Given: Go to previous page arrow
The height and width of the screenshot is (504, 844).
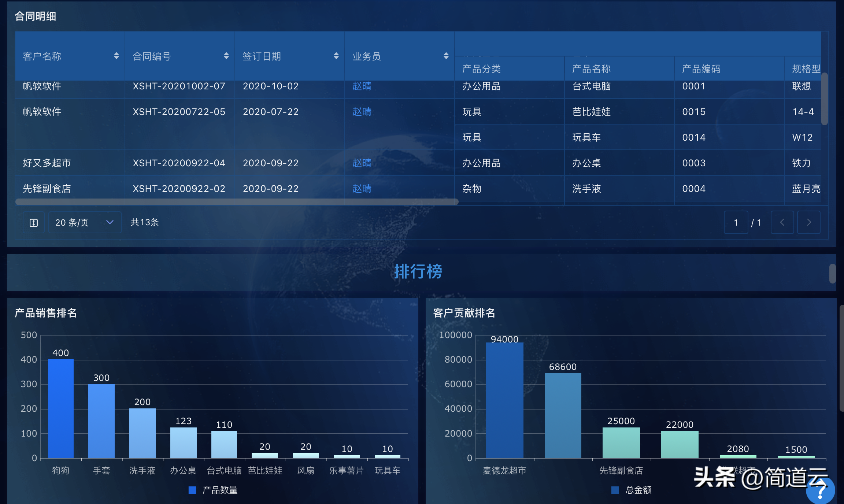Looking at the screenshot, I should point(782,222).
